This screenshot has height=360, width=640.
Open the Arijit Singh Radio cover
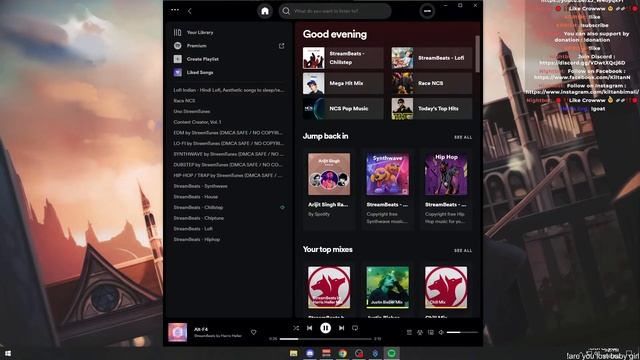[329, 174]
